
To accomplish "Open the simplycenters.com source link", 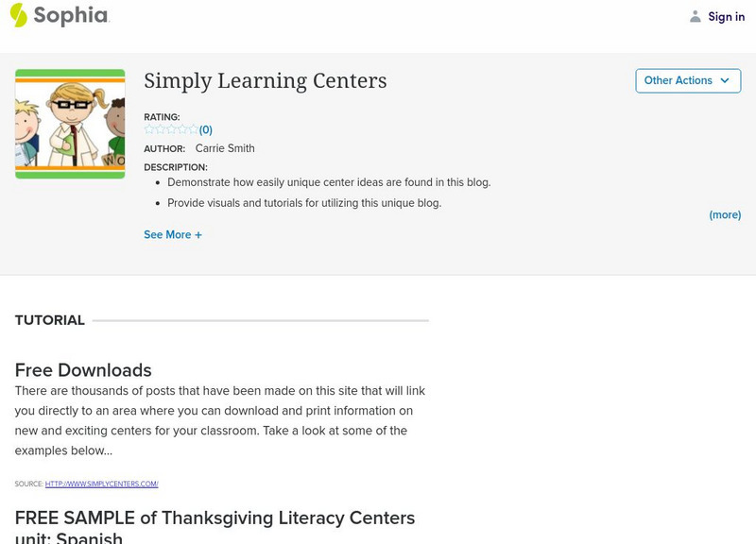I will pyautogui.click(x=101, y=484).
